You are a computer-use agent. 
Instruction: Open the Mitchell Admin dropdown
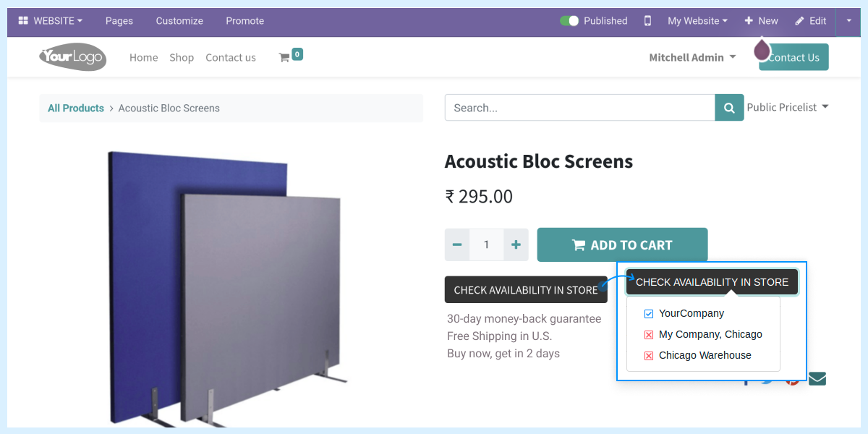tap(692, 57)
